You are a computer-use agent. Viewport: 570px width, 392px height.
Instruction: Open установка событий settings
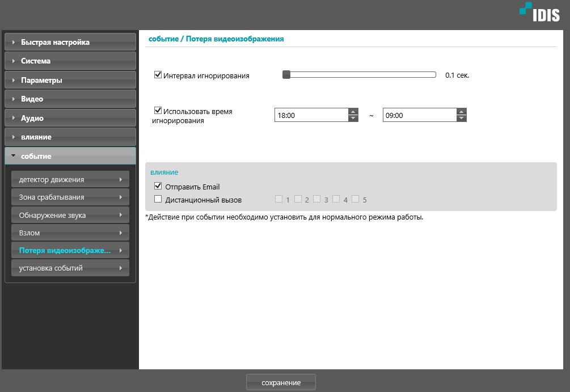70,268
